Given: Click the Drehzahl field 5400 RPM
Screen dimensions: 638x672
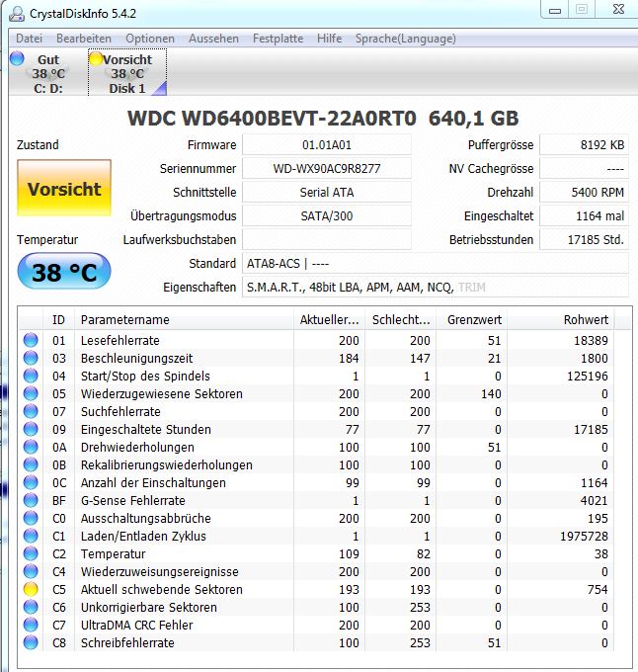Looking at the screenshot, I should pyautogui.click(x=584, y=192).
